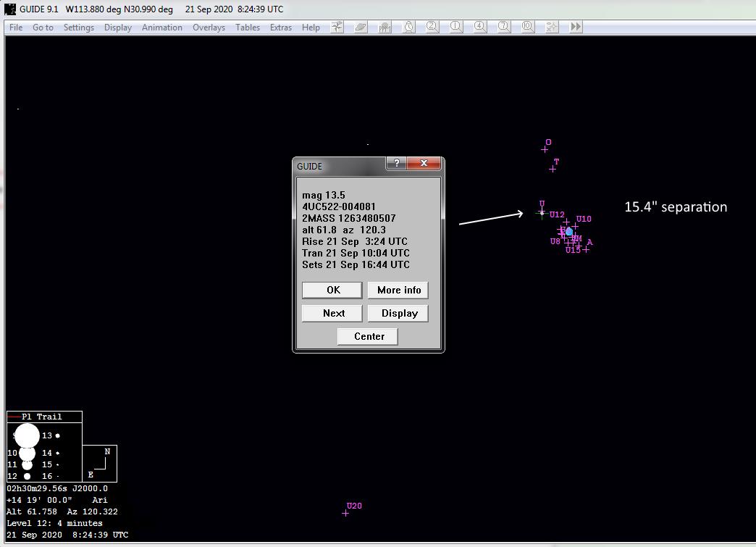This screenshot has height=547, width=756.
Task: Click the ringed planet toolbar icon
Action: coord(361,27)
